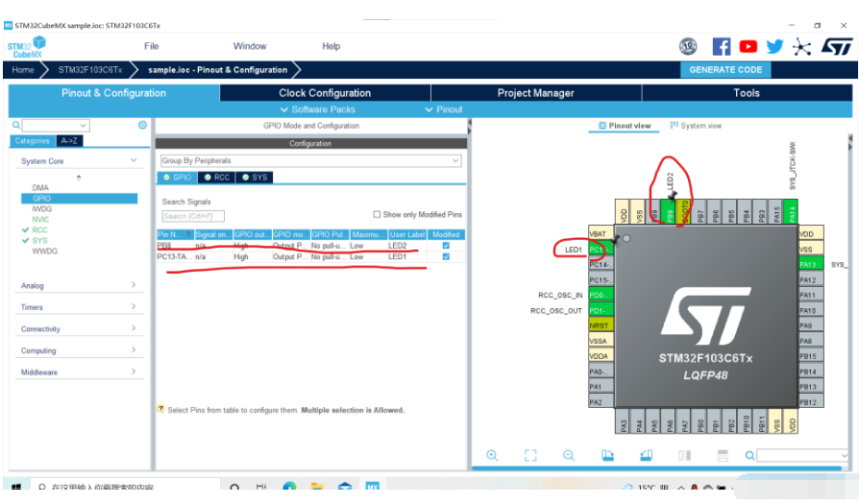Click the Search Signals input field
859x504 pixels.
tap(193, 216)
